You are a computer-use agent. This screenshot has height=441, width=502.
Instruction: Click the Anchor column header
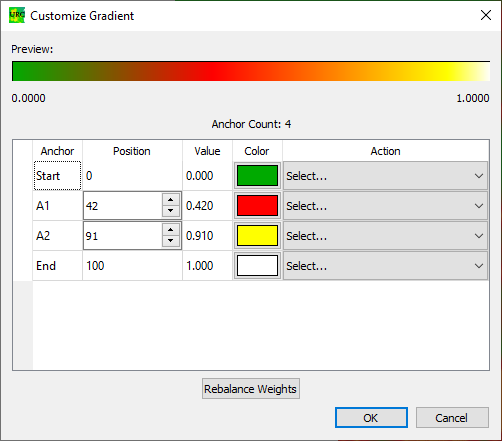(x=57, y=151)
